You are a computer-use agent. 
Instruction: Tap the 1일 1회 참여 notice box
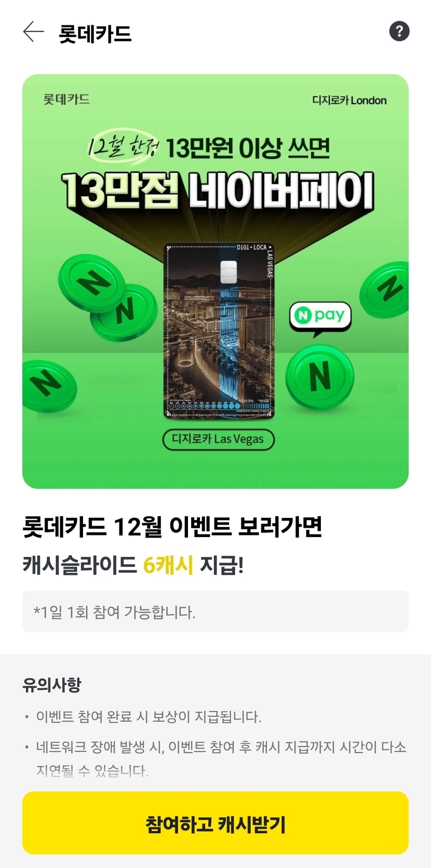(x=216, y=611)
